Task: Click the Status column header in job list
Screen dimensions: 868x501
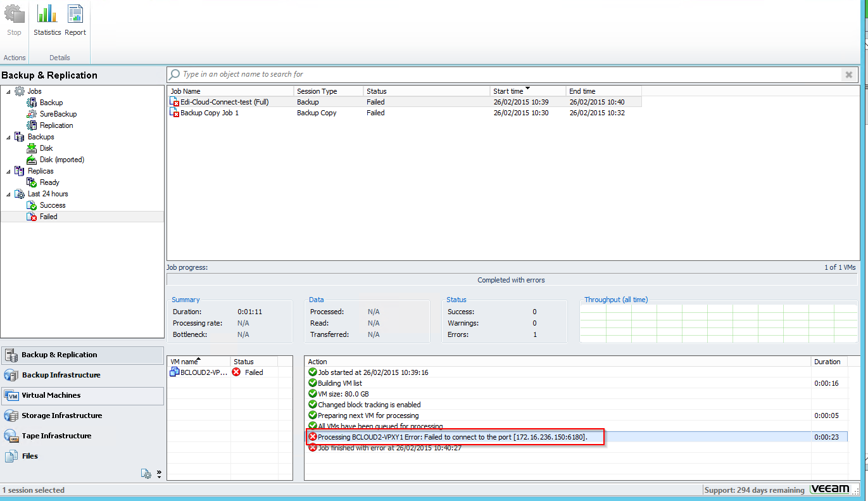Action: 427,91
